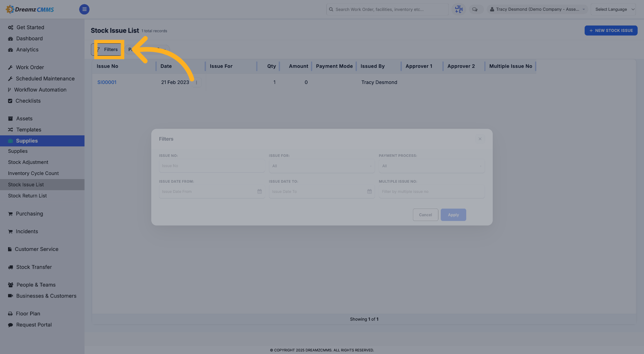Click the Payment Mode column header
Viewport: 644px width, 354px height.
click(334, 66)
